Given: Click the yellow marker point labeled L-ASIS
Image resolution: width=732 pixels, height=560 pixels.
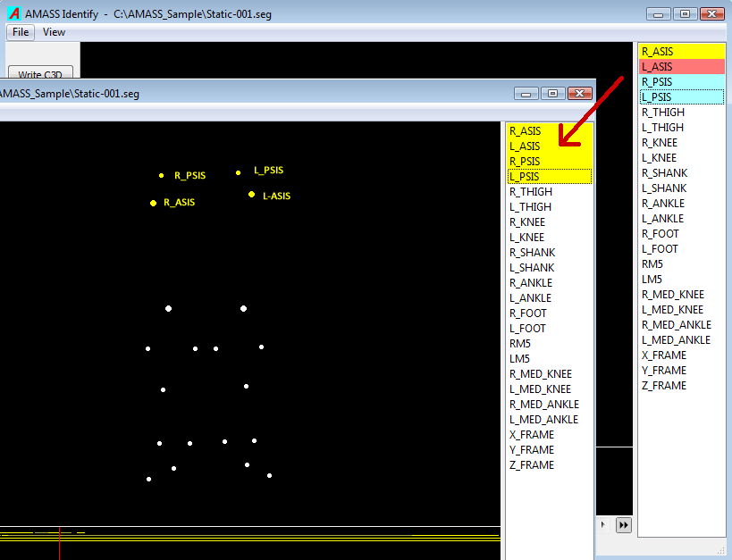Looking at the screenshot, I should pyautogui.click(x=252, y=194).
